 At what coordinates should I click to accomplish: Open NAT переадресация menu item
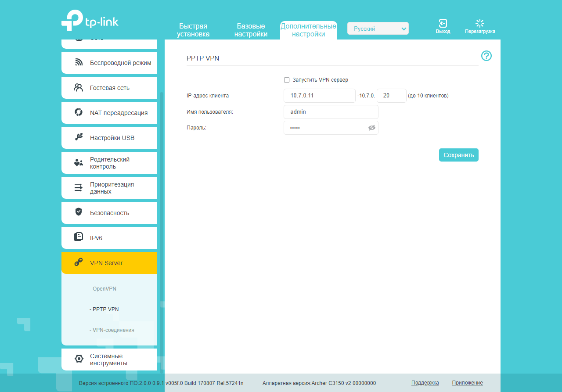[x=109, y=113]
